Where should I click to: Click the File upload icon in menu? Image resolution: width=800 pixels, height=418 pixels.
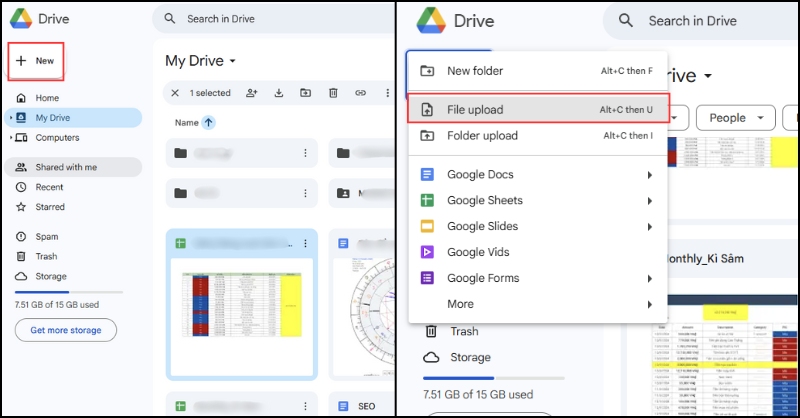pos(427,110)
